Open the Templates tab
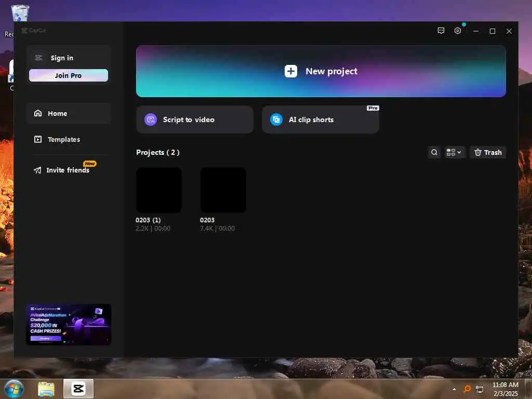Image resolution: width=532 pixels, height=399 pixels. [69, 139]
